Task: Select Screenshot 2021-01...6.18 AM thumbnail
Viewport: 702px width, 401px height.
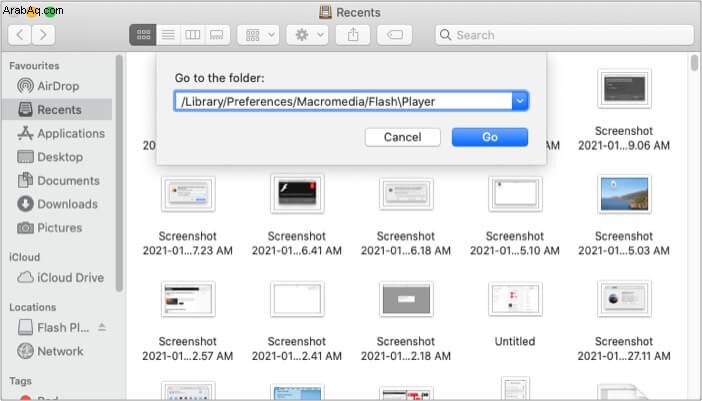Action: [406, 194]
